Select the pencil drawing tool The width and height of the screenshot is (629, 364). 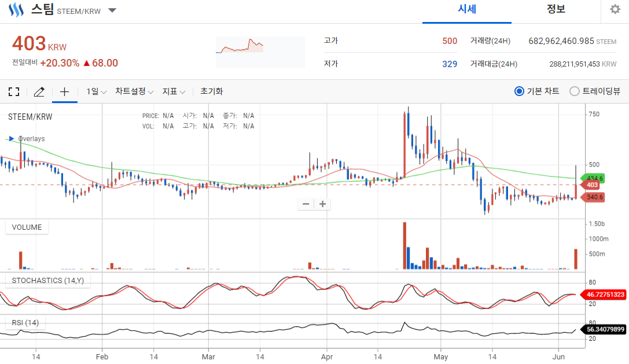click(39, 92)
